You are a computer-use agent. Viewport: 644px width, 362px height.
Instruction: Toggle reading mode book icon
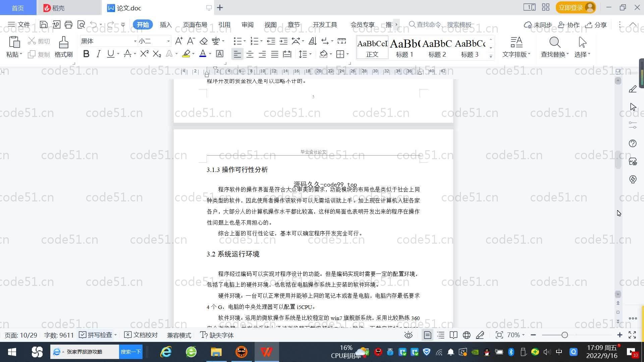click(x=453, y=335)
